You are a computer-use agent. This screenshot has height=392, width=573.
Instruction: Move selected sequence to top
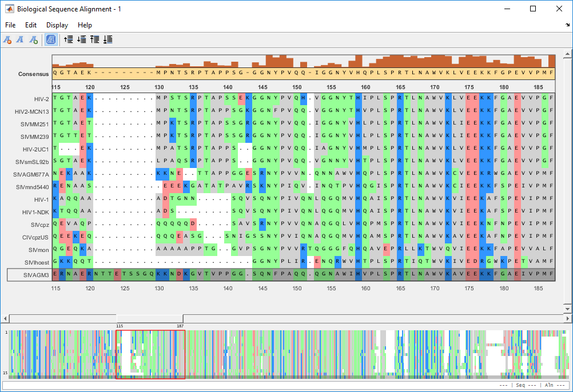tap(95, 39)
